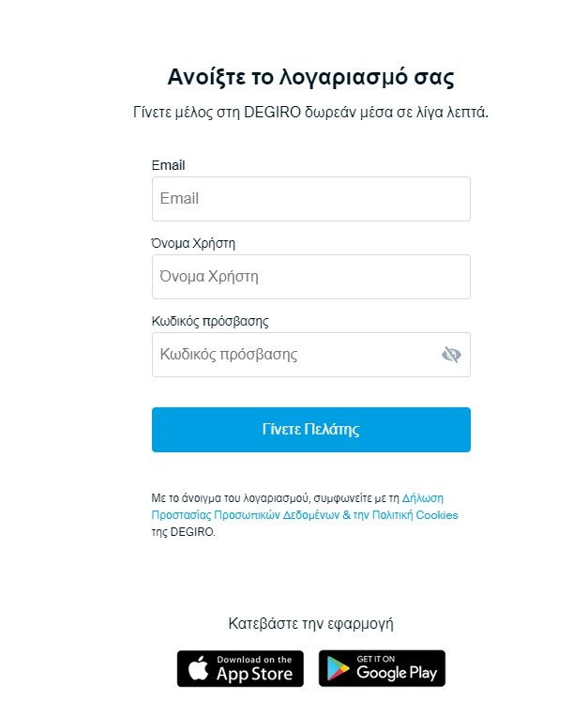Click the Ανοίξτε το λογαριασμό σας heading
Image resolution: width=588 pixels, height=701 pixels.
pos(311,77)
